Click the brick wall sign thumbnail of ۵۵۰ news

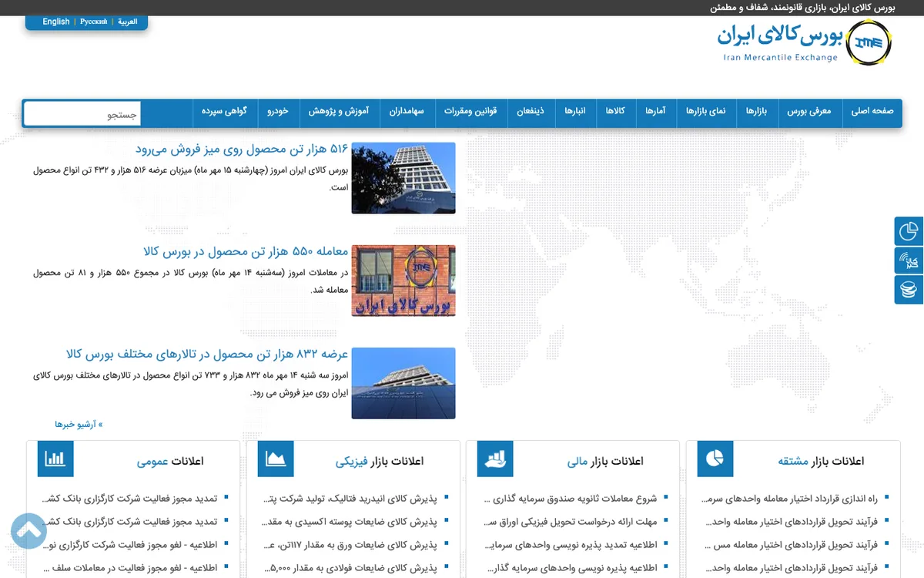[403, 281]
